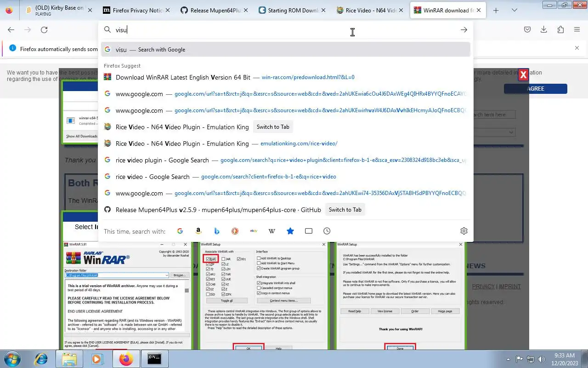Click WinRAR Setup finished screenshot thumbnail
The height and width of the screenshot is (368, 588).
(x=400, y=295)
